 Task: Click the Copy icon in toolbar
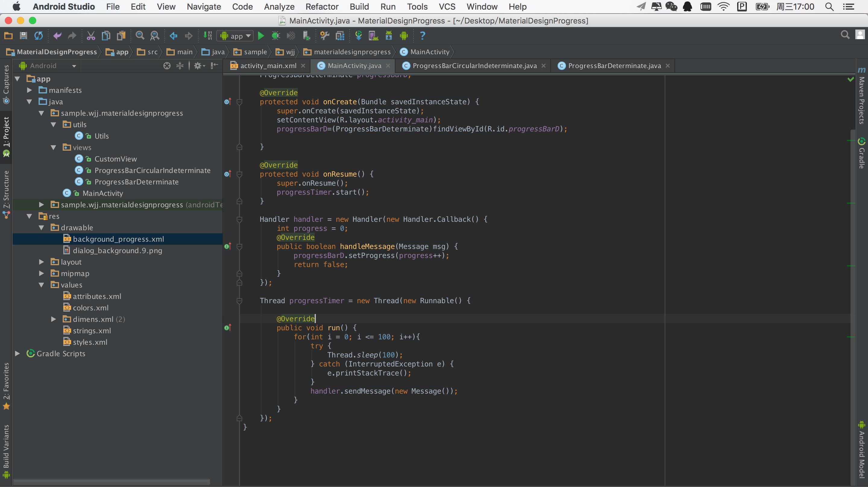click(106, 36)
